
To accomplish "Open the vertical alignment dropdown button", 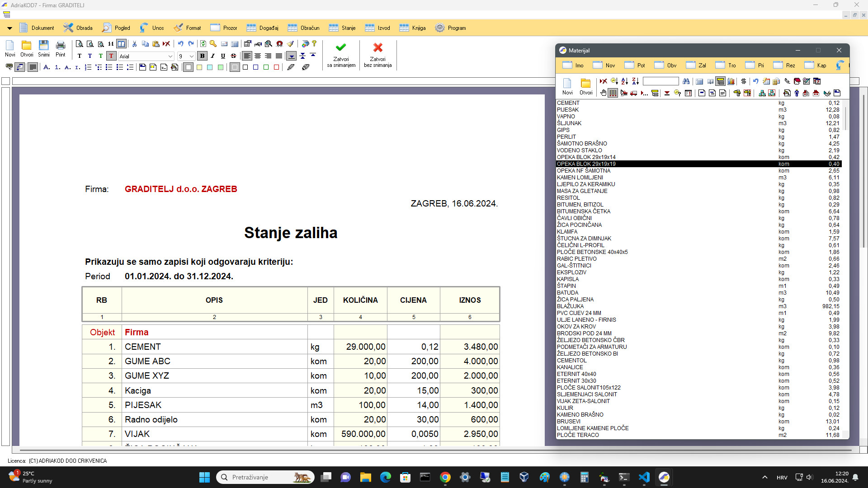I will point(292,56).
